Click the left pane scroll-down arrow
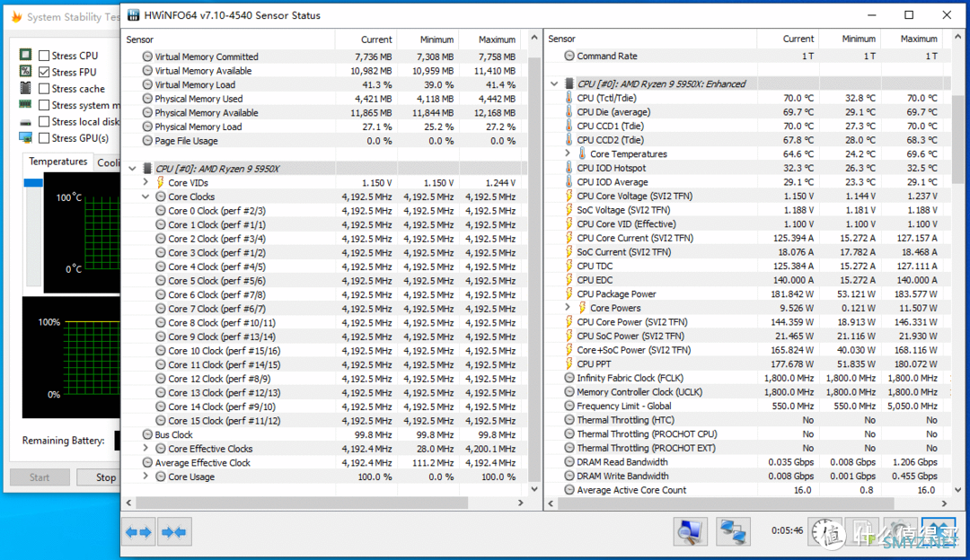Image resolution: width=970 pixels, height=560 pixels. (x=534, y=489)
